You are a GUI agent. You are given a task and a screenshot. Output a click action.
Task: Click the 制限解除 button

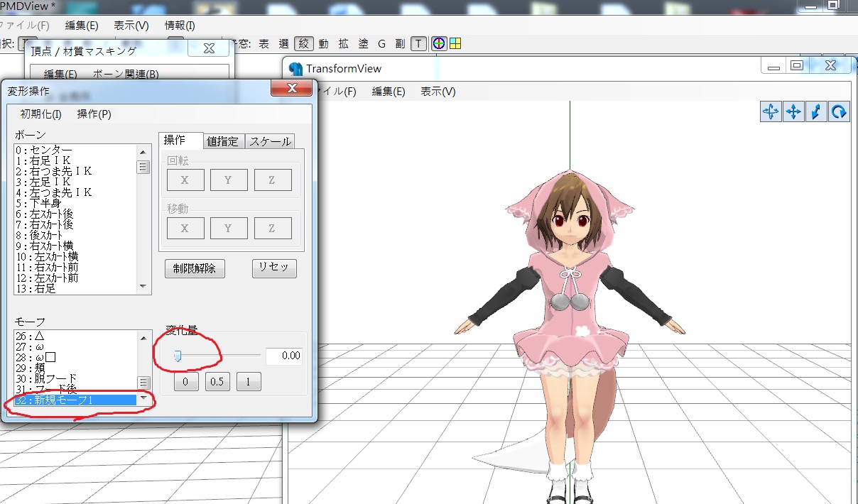pyautogui.click(x=195, y=268)
